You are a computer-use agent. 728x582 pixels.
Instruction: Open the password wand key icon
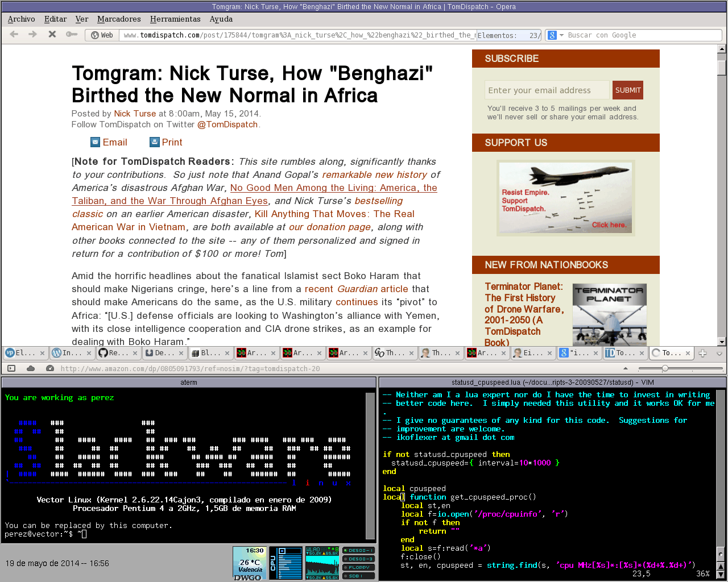[71, 35]
